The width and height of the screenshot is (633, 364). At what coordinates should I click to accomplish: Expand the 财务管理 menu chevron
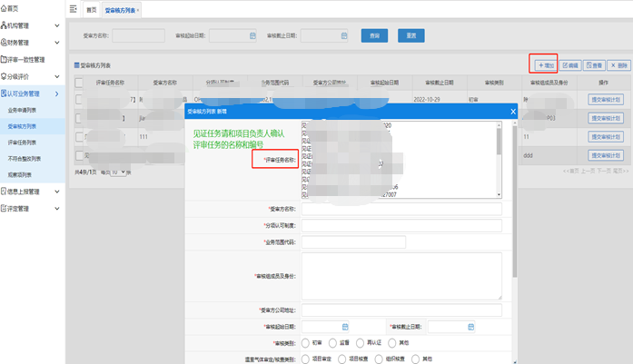(57, 43)
